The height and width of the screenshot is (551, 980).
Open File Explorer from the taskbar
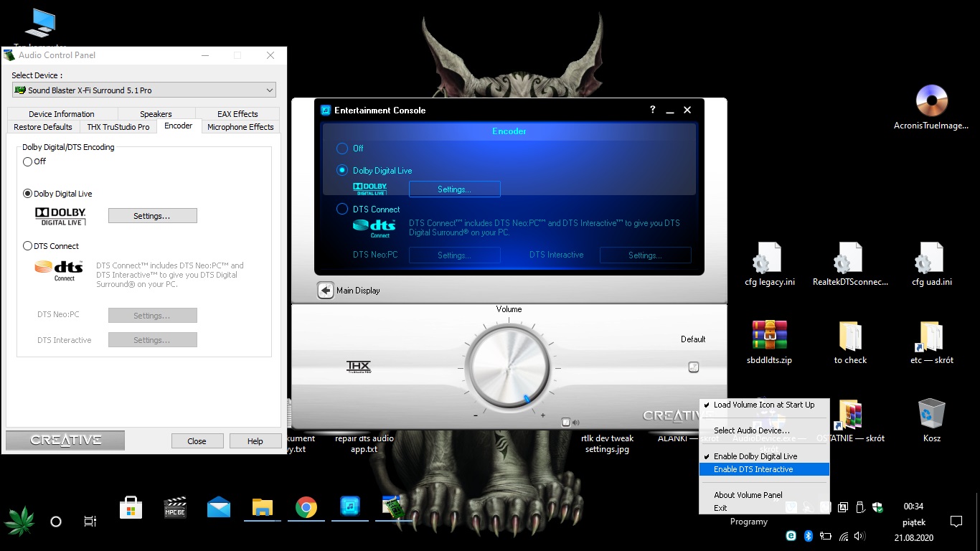(263, 507)
